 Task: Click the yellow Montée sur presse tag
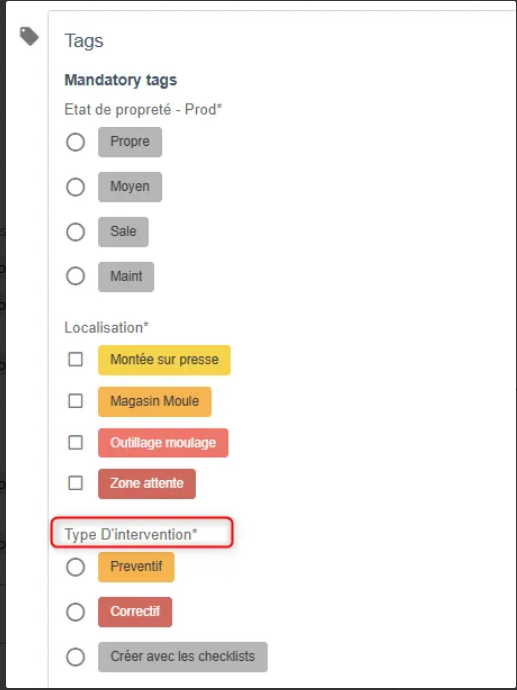[x=164, y=360]
